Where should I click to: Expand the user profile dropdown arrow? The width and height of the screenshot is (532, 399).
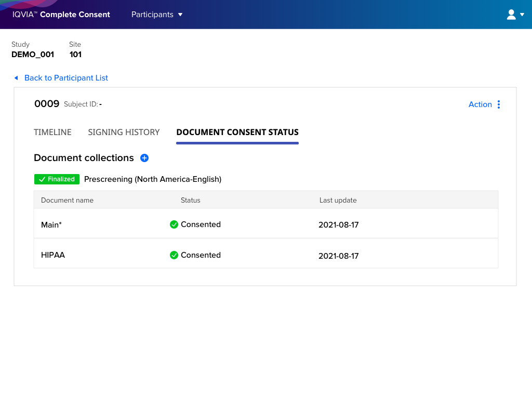[522, 15]
